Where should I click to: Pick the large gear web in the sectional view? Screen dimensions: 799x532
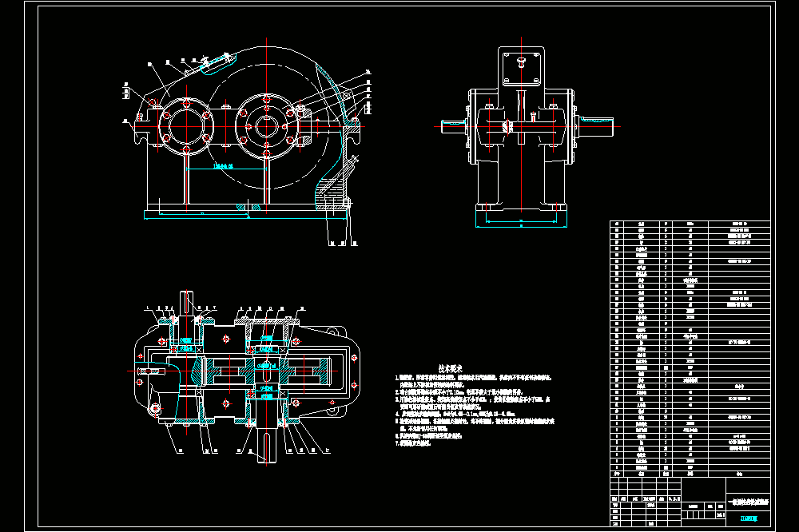[267, 371]
